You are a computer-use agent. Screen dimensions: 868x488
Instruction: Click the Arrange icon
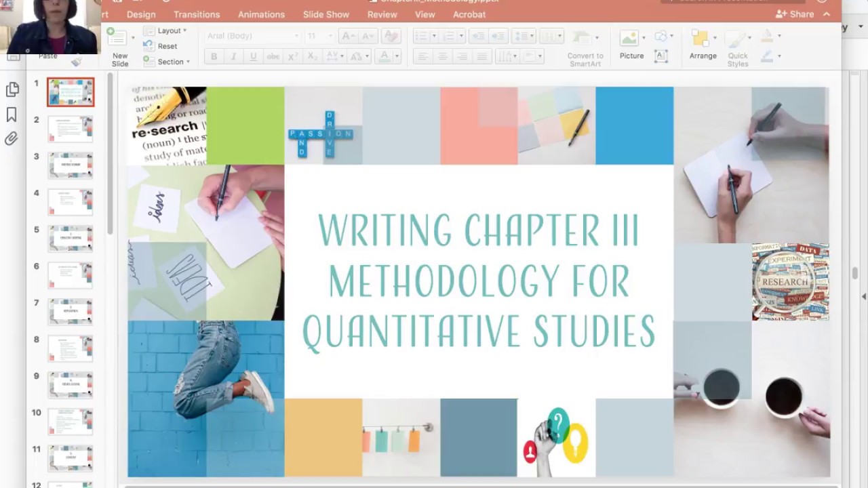click(x=700, y=39)
